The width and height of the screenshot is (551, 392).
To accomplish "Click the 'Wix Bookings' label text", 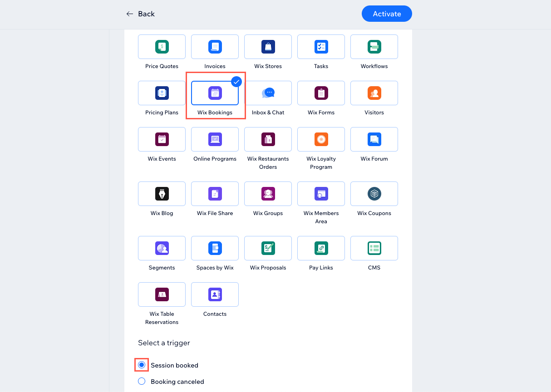I will coord(215,113).
